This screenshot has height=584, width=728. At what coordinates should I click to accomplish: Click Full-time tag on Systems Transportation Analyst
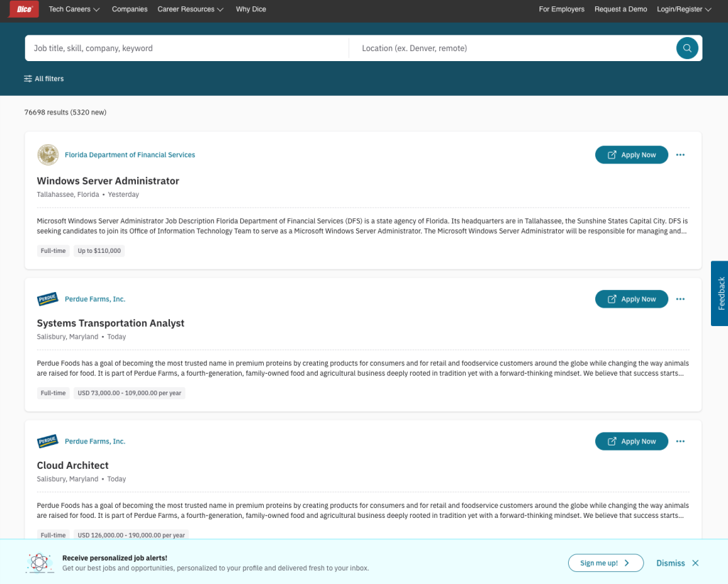tap(53, 394)
